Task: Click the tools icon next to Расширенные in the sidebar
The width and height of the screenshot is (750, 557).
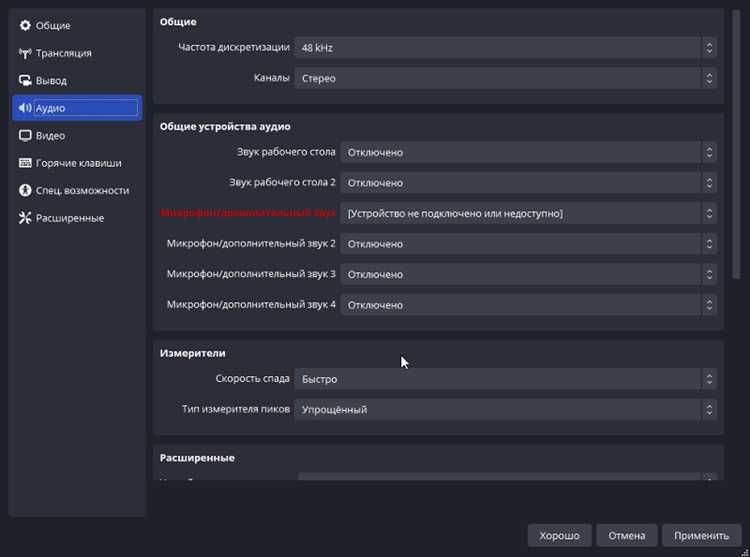Action: pos(25,218)
